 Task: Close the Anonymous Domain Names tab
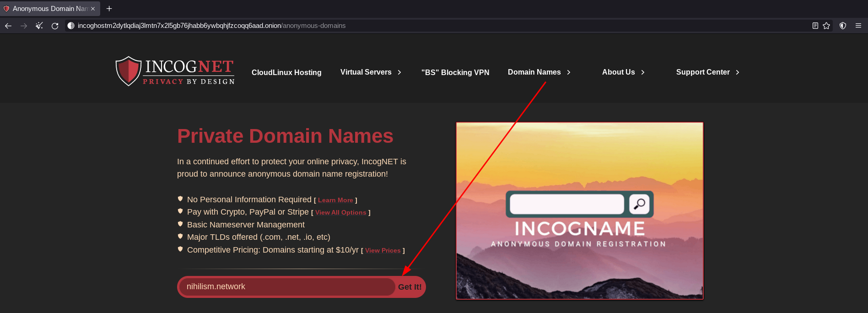click(x=93, y=9)
